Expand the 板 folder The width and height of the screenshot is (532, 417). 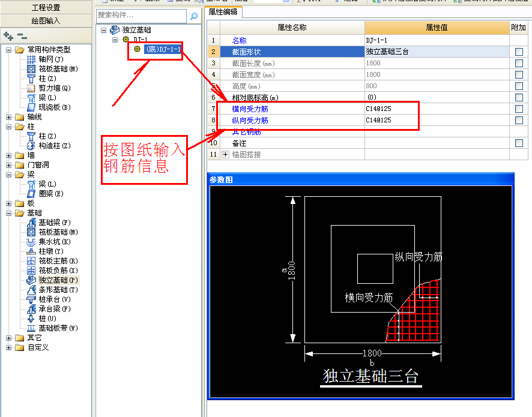click(x=9, y=203)
